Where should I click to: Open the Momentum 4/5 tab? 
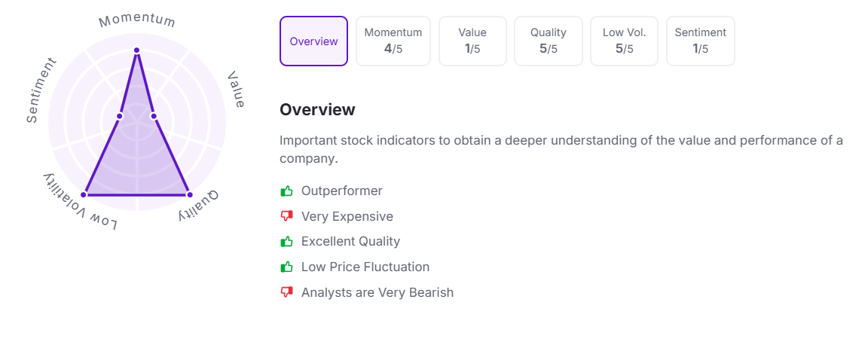tap(393, 41)
